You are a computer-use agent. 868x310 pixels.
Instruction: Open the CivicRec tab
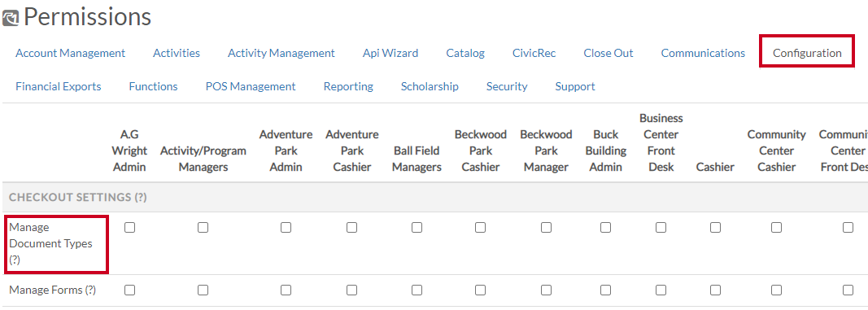click(534, 53)
